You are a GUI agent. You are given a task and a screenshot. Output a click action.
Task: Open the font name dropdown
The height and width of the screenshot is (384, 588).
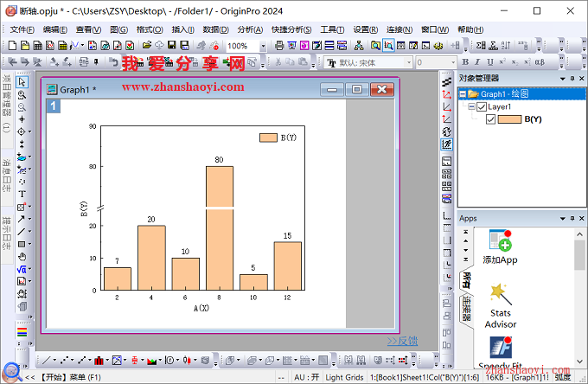point(409,62)
